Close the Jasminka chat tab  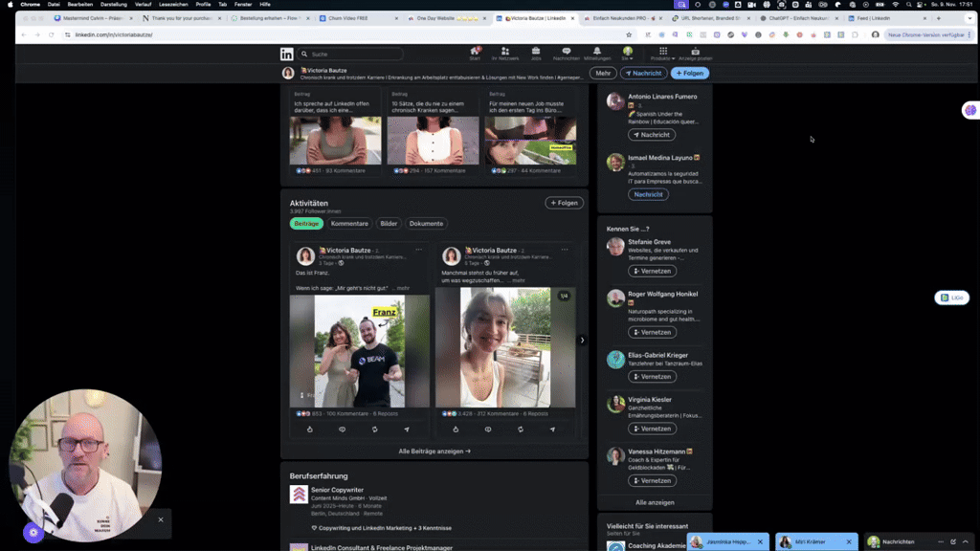click(760, 541)
